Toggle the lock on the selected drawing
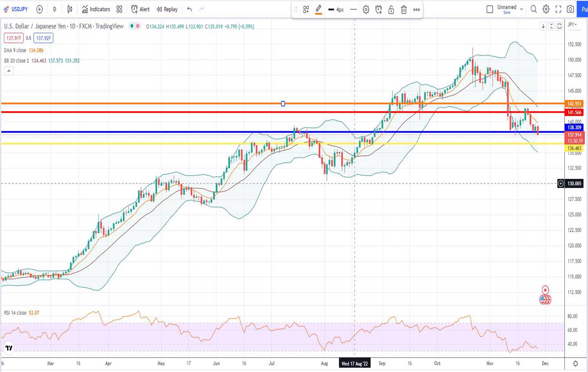Image resolution: width=588 pixels, height=372 pixels. tap(391, 10)
